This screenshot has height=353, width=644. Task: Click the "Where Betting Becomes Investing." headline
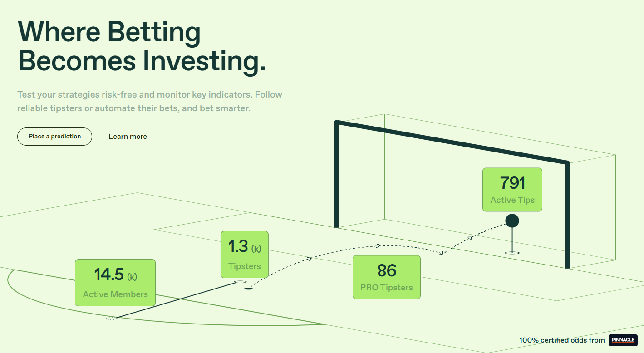[x=141, y=46]
